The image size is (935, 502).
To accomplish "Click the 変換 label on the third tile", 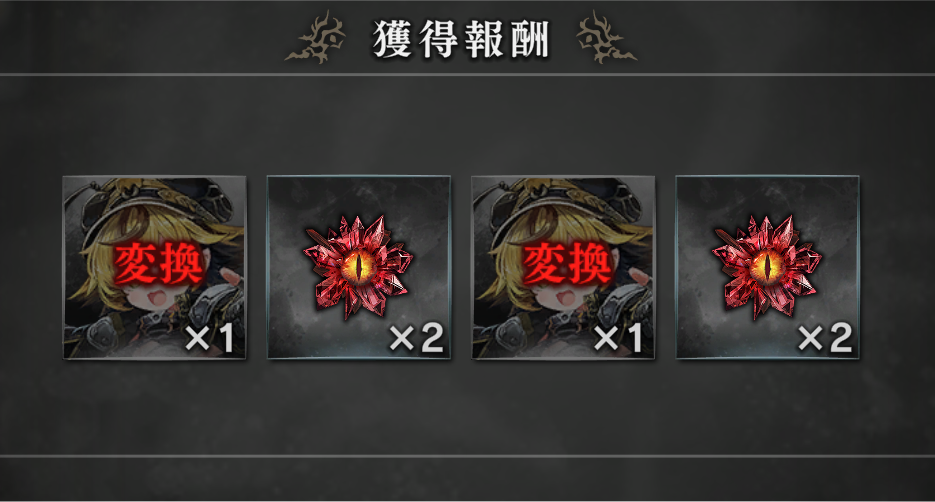I will pyautogui.click(x=566, y=264).
